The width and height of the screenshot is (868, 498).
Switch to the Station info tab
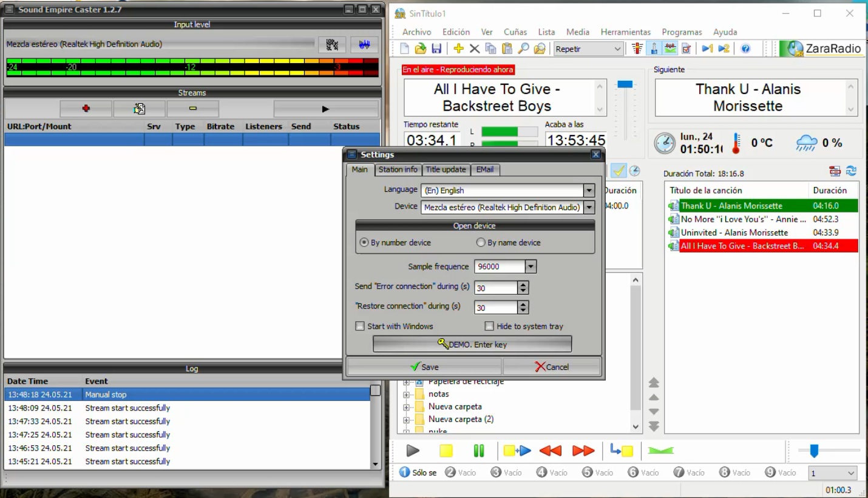click(398, 169)
